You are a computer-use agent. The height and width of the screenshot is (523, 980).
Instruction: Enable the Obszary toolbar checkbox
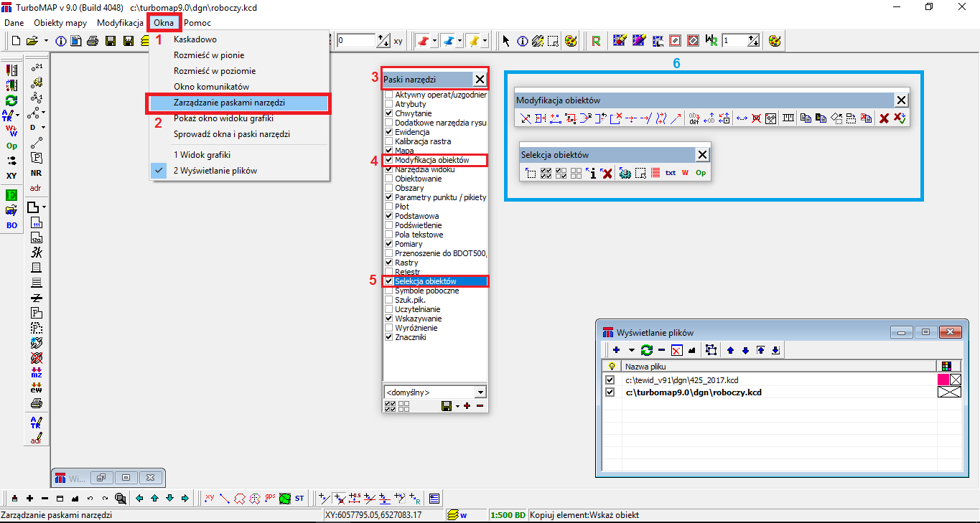(x=388, y=188)
